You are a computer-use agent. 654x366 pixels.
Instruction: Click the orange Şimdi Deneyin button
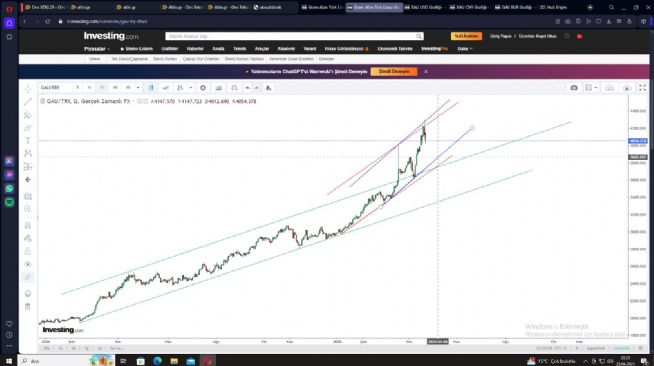394,72
